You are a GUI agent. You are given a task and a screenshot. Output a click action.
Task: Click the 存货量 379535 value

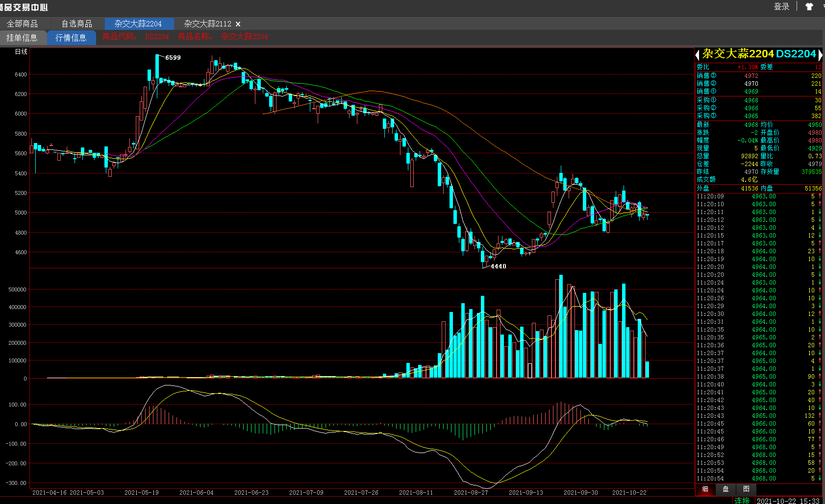pyautogui.click(x=812, y=172)
